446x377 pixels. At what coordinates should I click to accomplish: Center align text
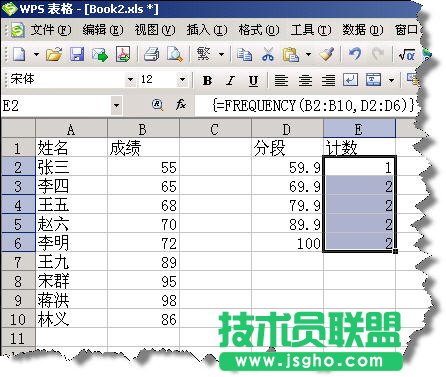pyautogui.click(x=305, y=80)
